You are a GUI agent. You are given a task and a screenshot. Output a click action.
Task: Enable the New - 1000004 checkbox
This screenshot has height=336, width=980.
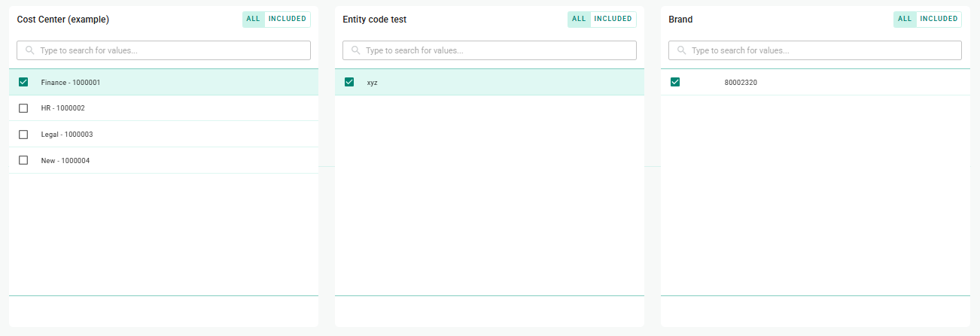tap(23, 160)
